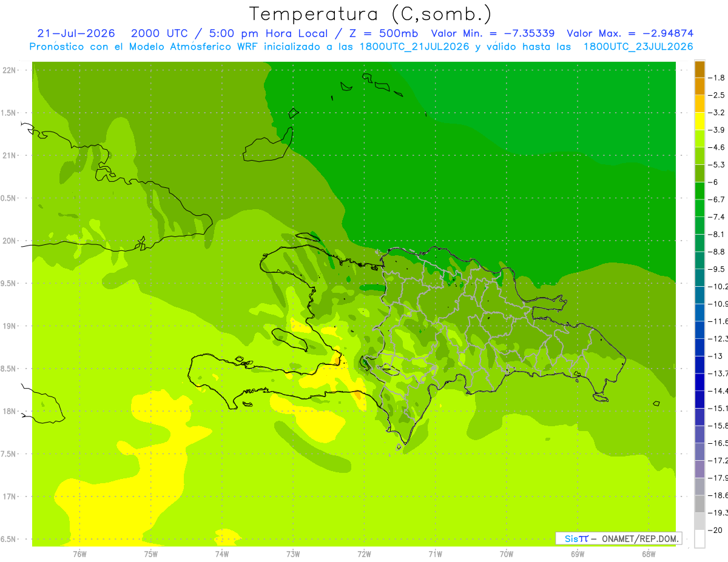The image size is (728, 562).
Task: Click the "-13" colorbar label
Action: [x=715, y=356]
